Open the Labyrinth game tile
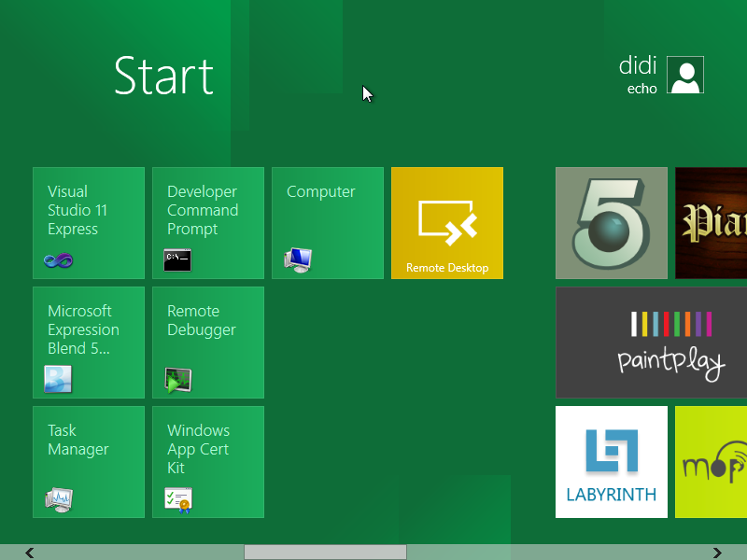This screenshot has height=560, width=747. click(612, 462)
